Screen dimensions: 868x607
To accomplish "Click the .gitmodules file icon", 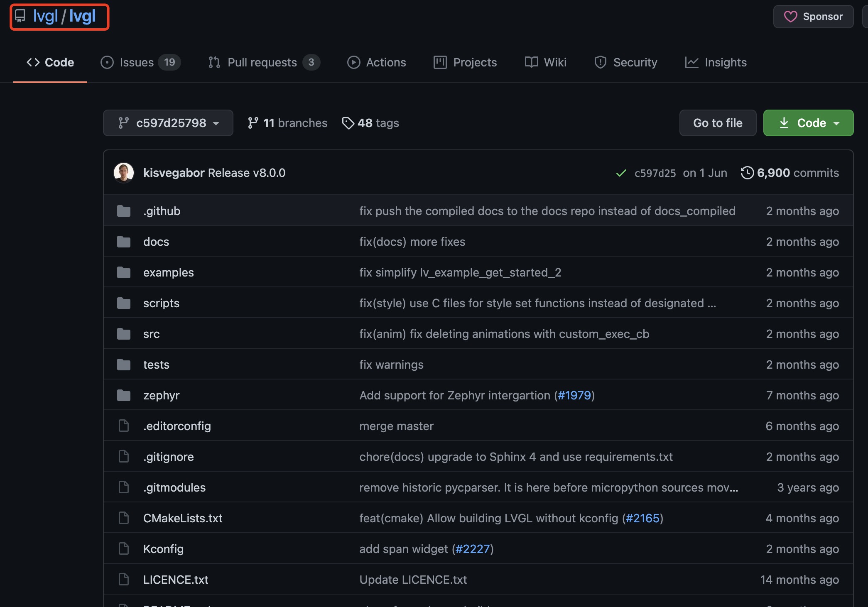I will [124, 487].
